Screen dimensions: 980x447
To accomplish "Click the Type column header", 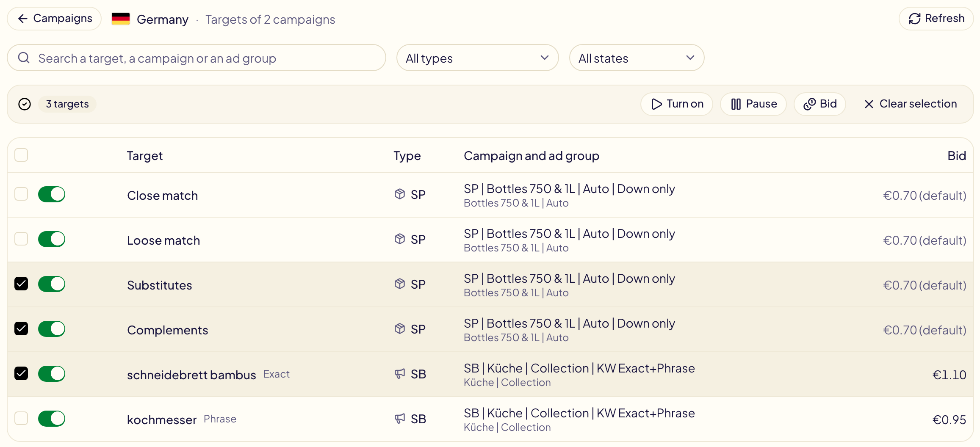I will click(407, 156).
